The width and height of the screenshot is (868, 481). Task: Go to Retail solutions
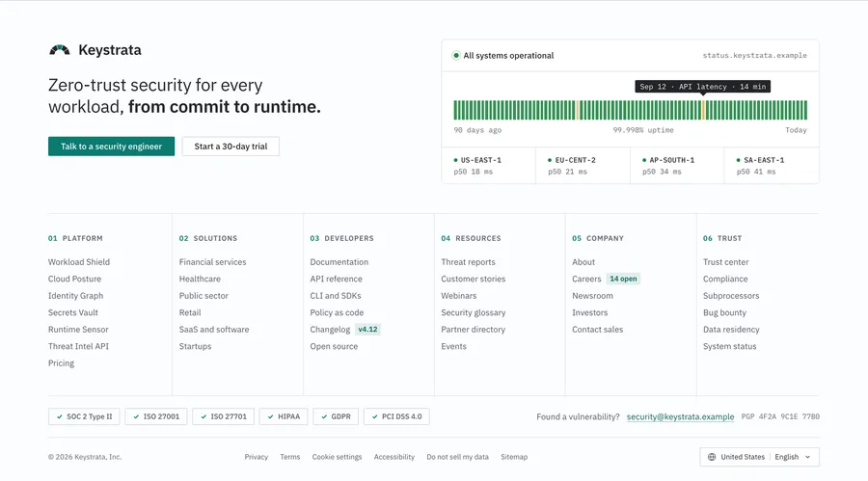point(190,312)
